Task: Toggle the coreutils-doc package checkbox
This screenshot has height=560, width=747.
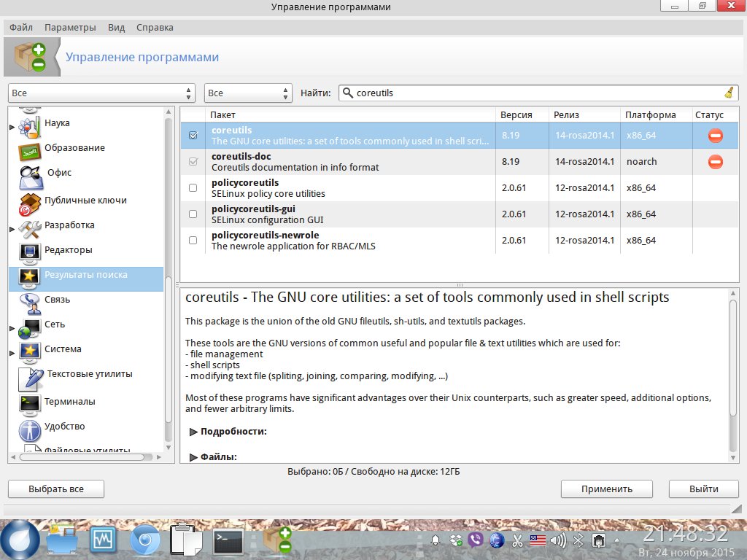Action: [193, 161]
